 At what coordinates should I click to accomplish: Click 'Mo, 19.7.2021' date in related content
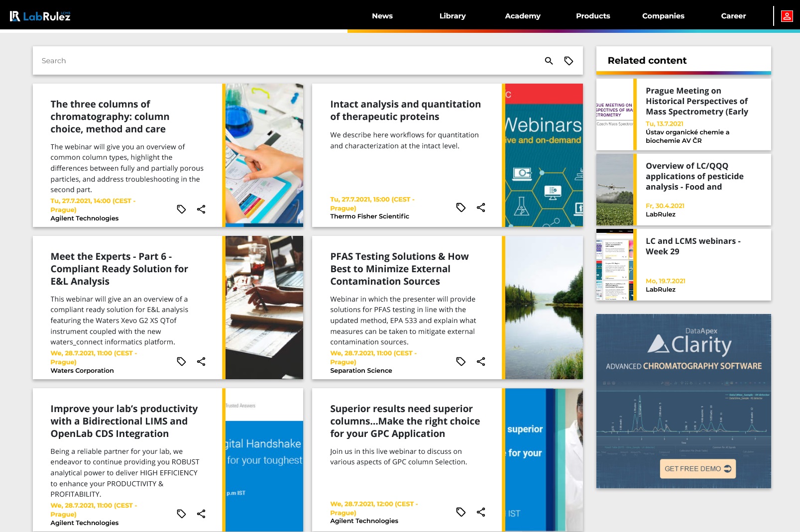pos(666,281)
